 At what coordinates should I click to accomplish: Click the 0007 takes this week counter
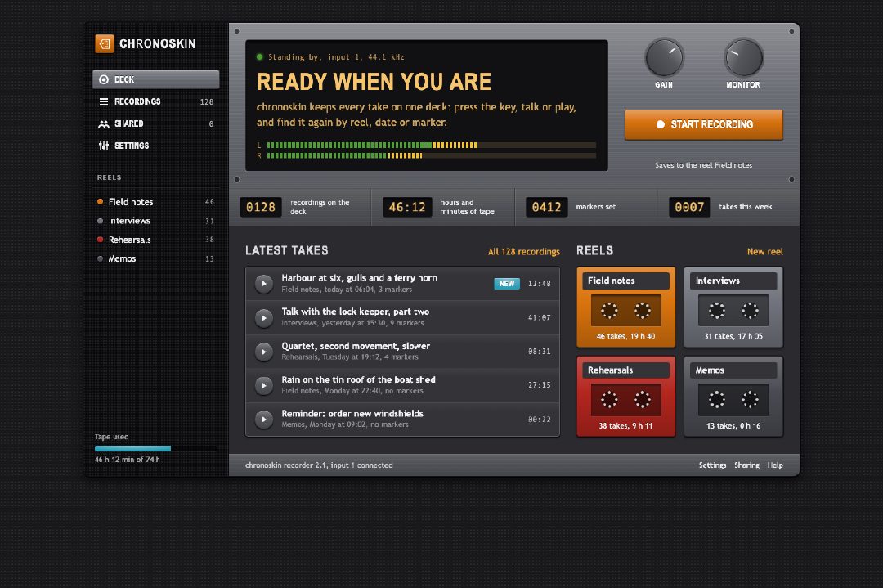pos(689,207)
